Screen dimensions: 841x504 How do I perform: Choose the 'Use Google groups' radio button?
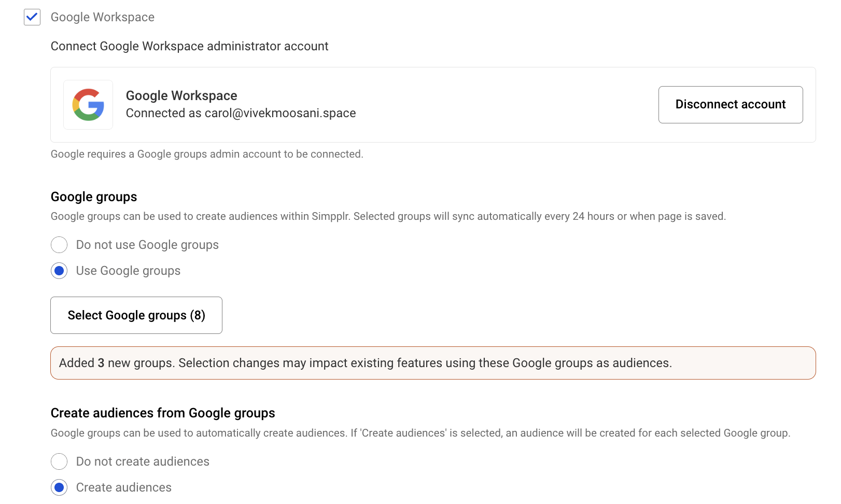59,271
